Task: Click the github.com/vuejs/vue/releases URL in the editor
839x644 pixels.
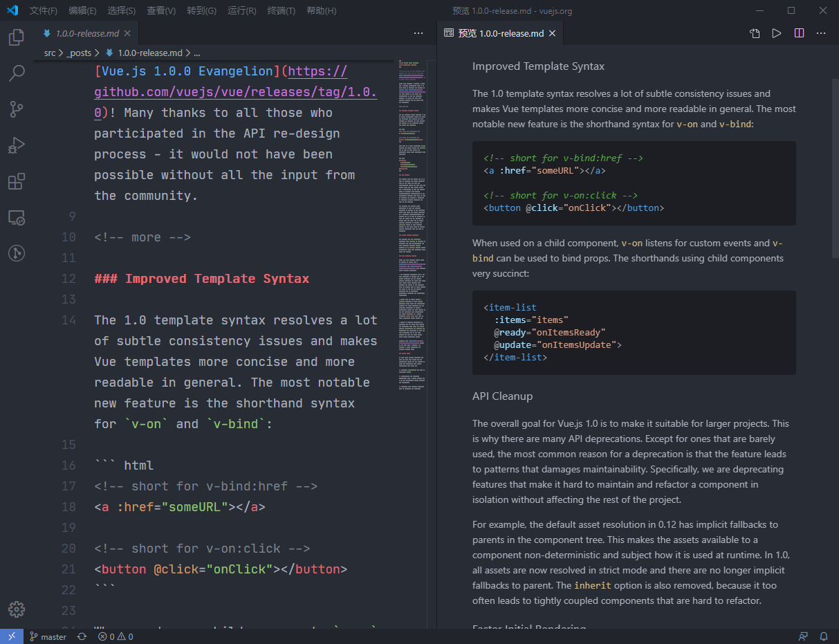Action: (x=236, y=92)
